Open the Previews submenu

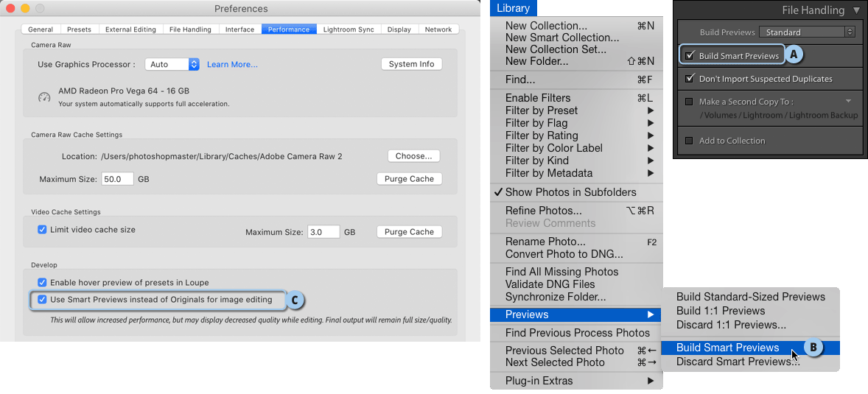pos(576,315)
